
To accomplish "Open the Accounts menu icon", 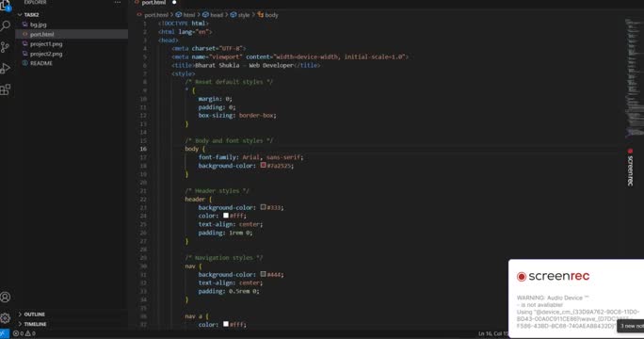I will [x=6, y=297].
